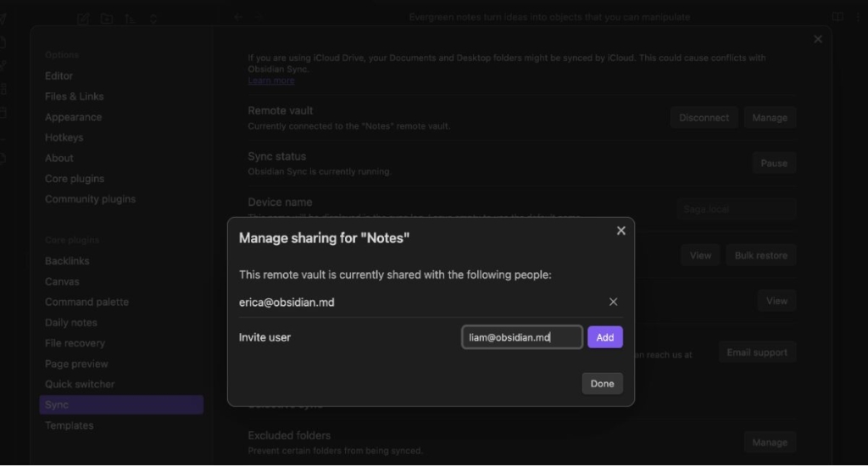Close the settings window
Viewport: 868px width, 466px height.
(x=817, y=39)
